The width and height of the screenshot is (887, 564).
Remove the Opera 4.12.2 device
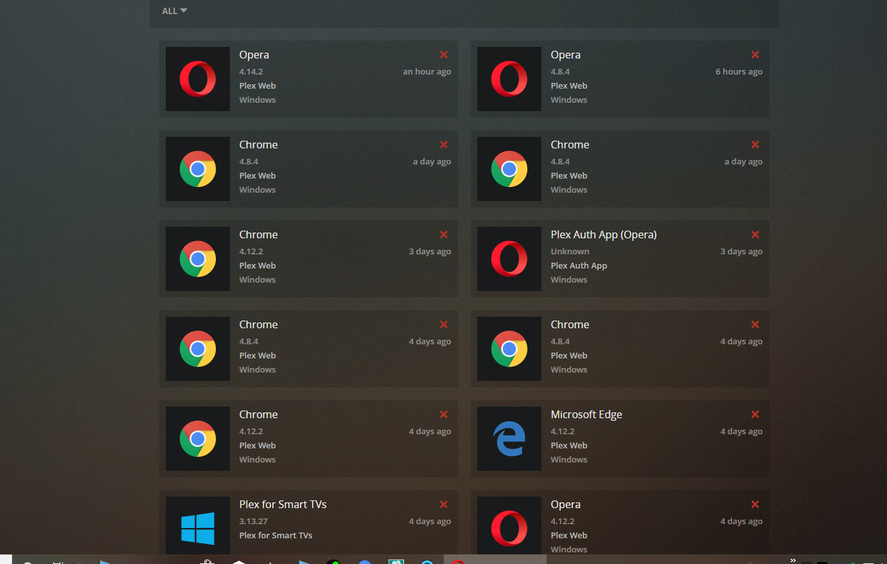pyautogui.click(x=755, y=505)
